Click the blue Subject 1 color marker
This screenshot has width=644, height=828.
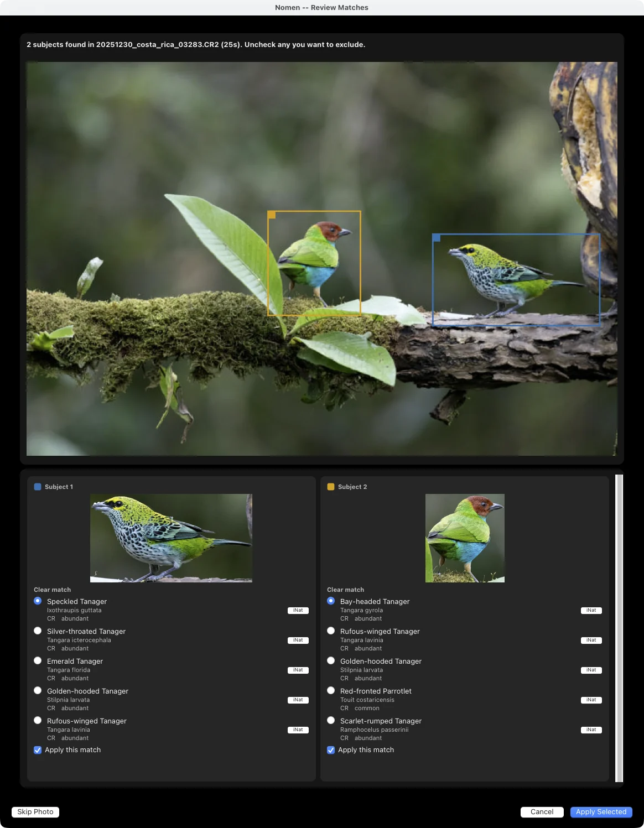[38, 487]
